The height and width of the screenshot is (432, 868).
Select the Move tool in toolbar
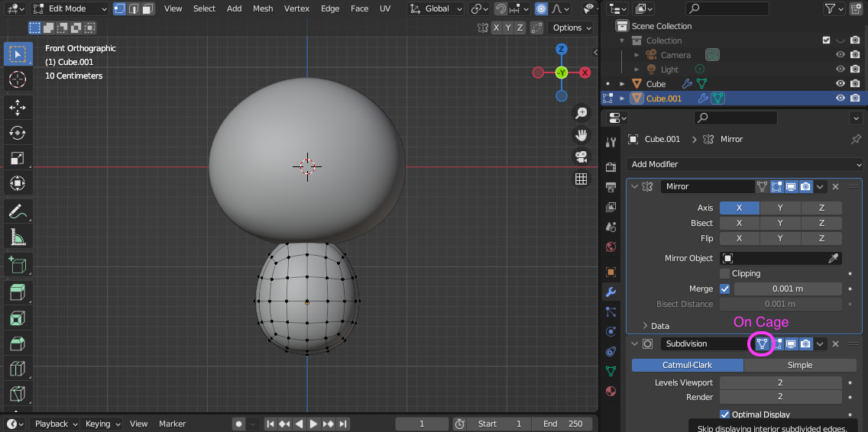(x=17, y=107)
